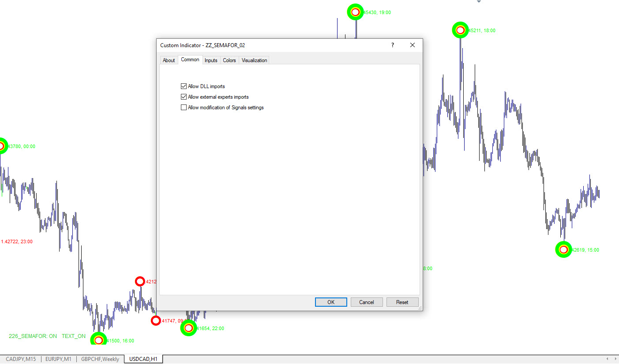Select the Common tab
Image resolution: width=619 pixels, height=364 pixels.
[x=190, y=59]
